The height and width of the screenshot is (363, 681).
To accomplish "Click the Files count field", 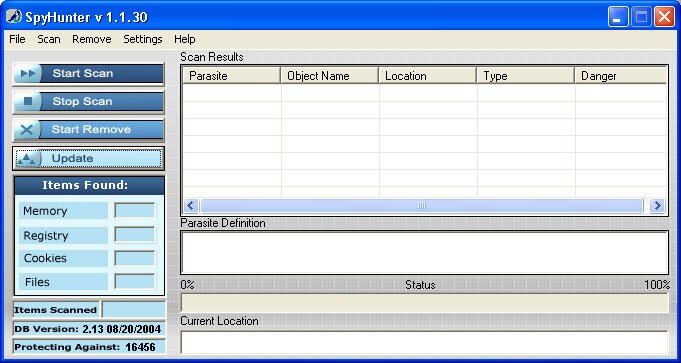I will coord(135,281).
